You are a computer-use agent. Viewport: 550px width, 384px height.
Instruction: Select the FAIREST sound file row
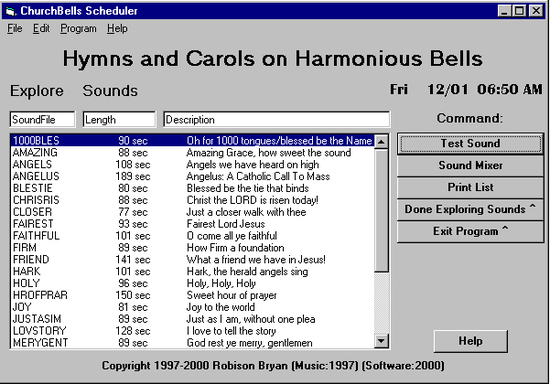pos(192,224)
